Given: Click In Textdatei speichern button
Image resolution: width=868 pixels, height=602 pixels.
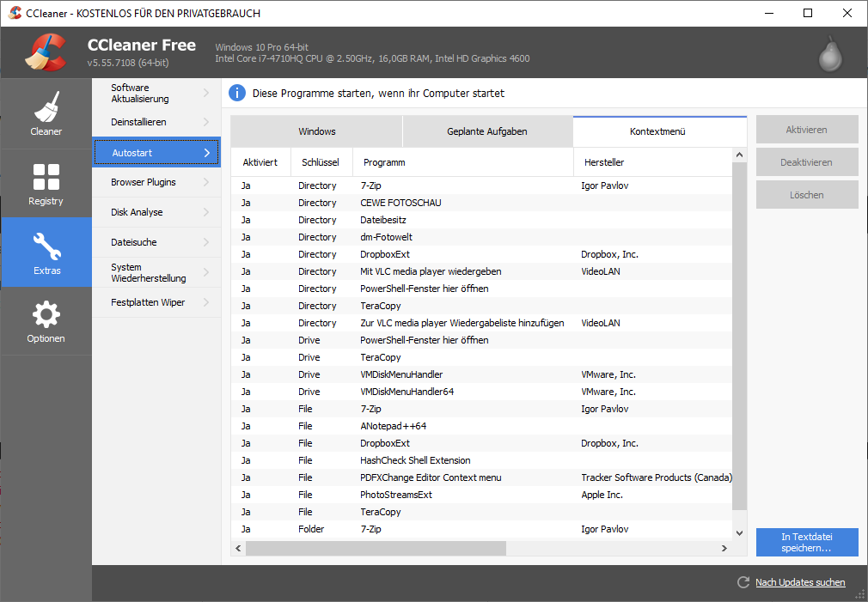Looking at the screenshot, I should (806, 542).
